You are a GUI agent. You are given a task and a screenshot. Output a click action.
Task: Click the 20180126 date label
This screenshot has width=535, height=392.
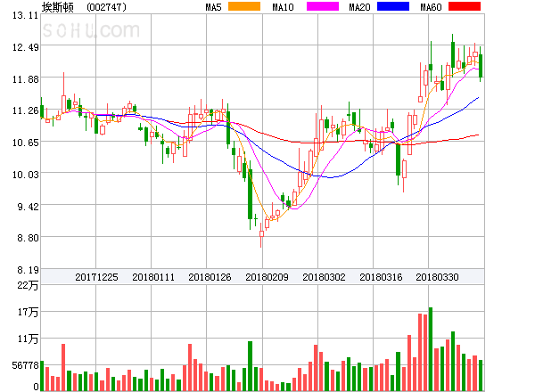pyautogui.click(x=210, y=277)
